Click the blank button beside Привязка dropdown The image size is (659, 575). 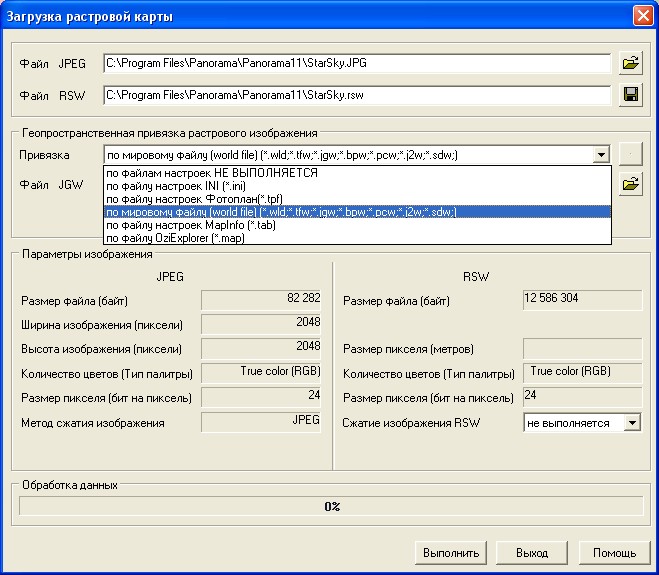coord(630,154)
